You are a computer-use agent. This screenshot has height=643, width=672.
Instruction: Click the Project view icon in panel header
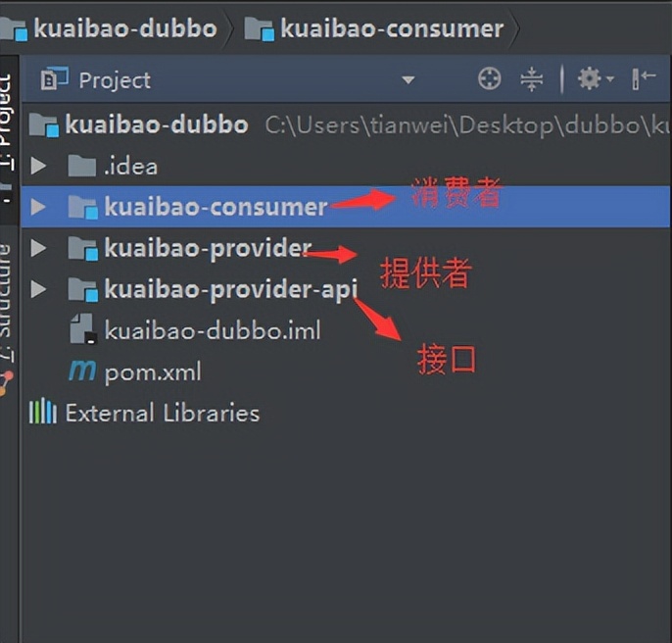point(54,79)
